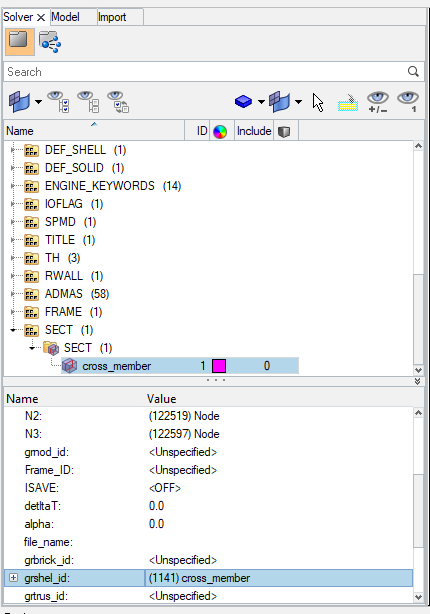Click the Include column header
Image resolution: width=430 pixels, height=614 pixels.
pos(254,131)
